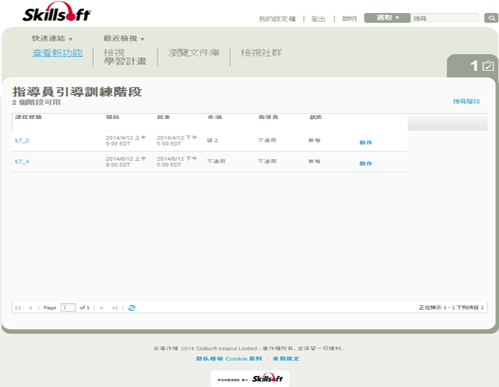Expand the 快速連結 quick links menu
This screenshot has height=387, width=499.
52,38
